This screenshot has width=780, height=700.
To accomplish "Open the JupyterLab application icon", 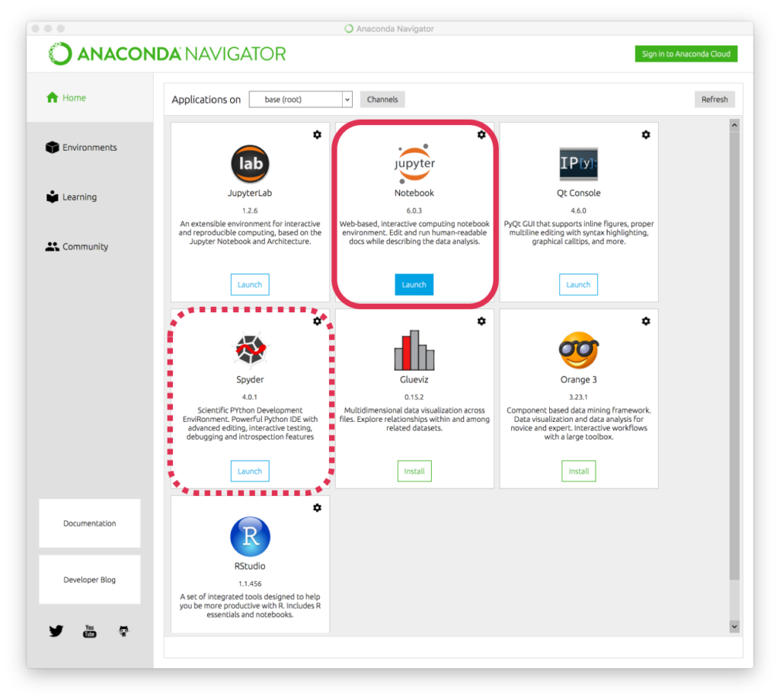I will click(250, 163).
